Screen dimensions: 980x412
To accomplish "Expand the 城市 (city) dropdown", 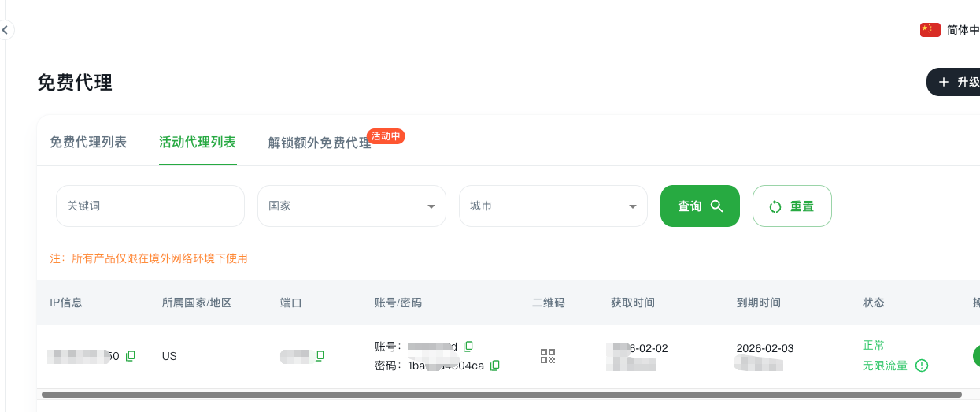I will (x=553, y=206).
